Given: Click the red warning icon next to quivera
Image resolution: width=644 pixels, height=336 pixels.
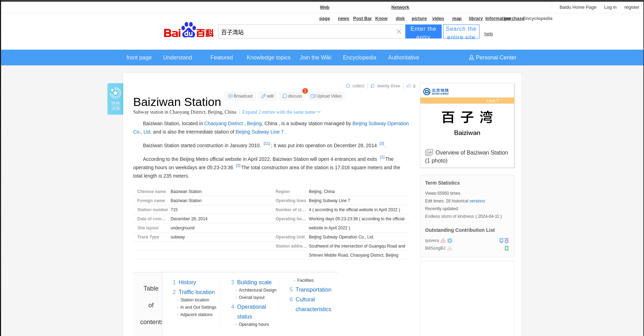Looking at the screenshot, I should coord(443,241).
